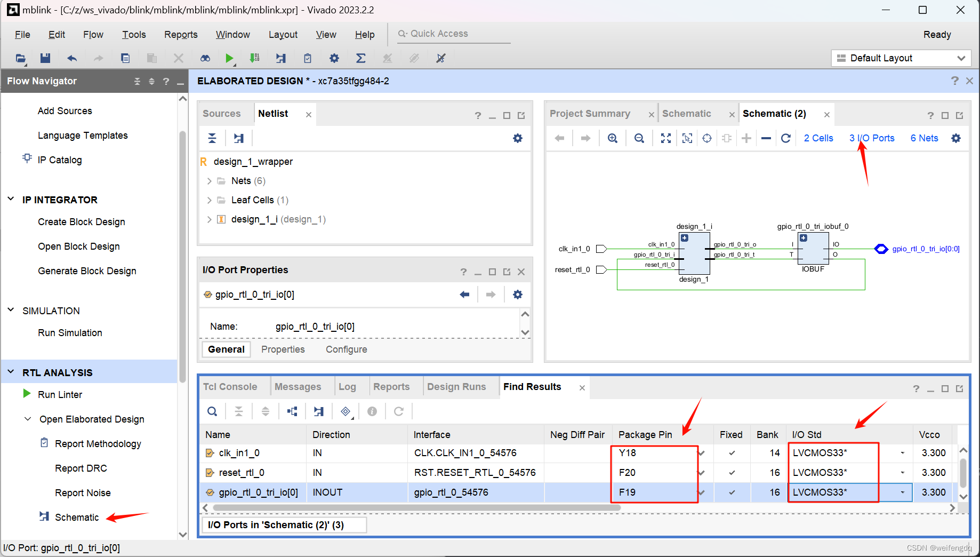Open Find with binoculars icon
Viewport: 980px width, 557px height.
[x=205, y=58]
